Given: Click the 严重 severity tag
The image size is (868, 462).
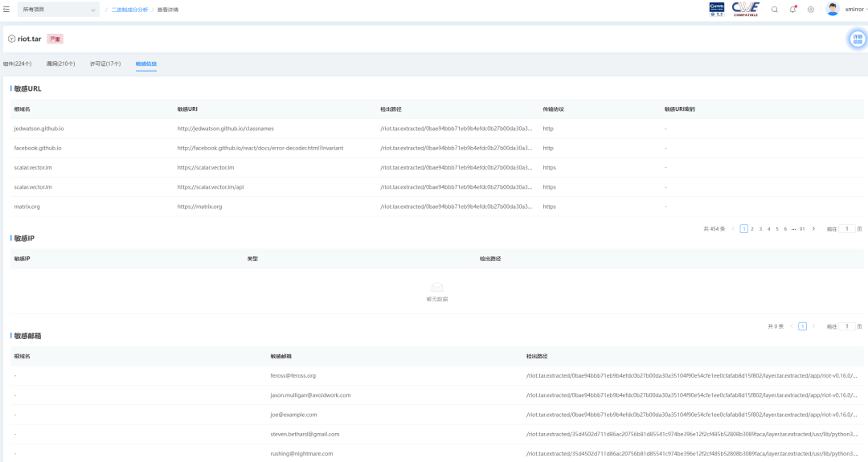Looking at the screenshot, I should tap(55, 39).
